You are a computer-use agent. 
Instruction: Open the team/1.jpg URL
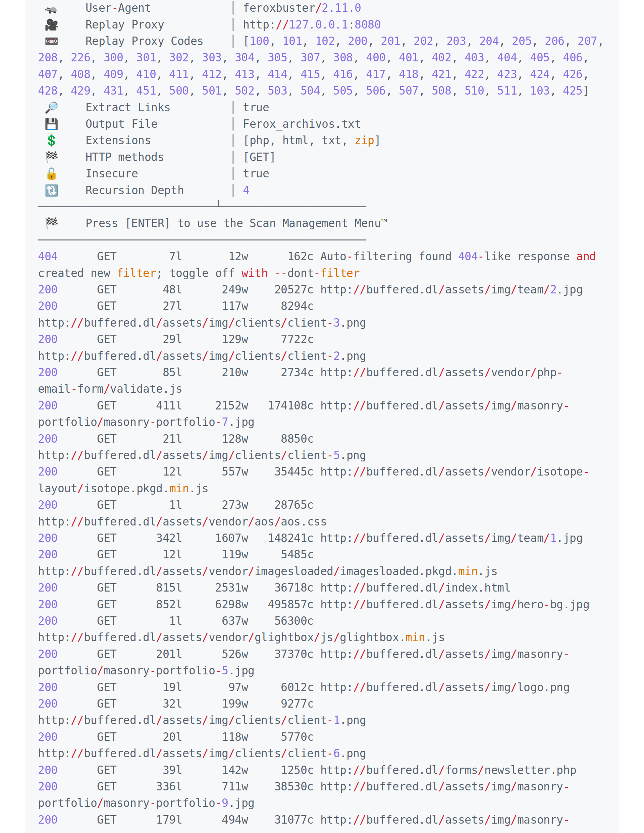[451, 538]
